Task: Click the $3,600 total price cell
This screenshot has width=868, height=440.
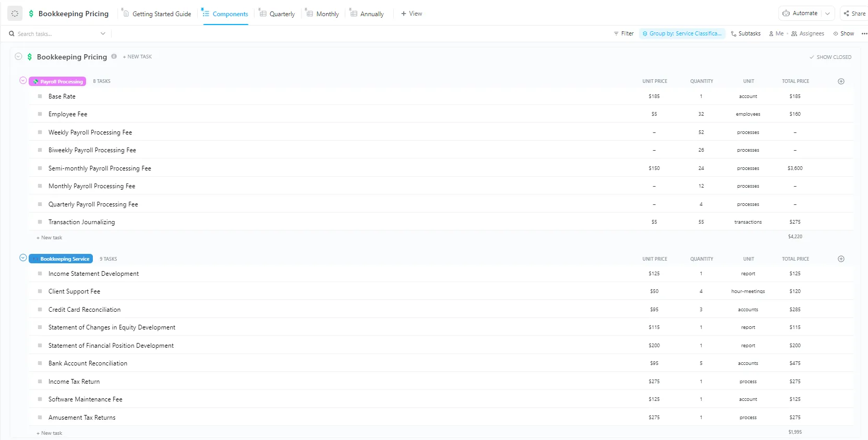Action: point(795,168)
